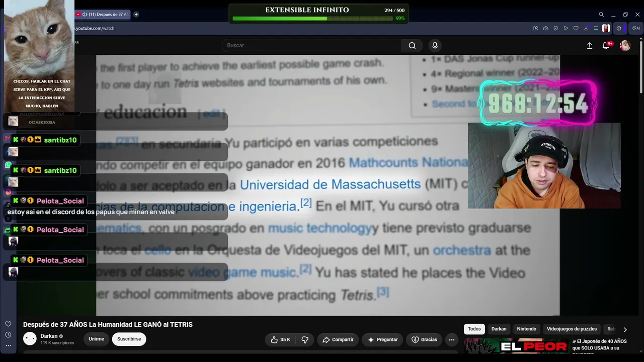Click the Unirme membership button

(96, 339)
